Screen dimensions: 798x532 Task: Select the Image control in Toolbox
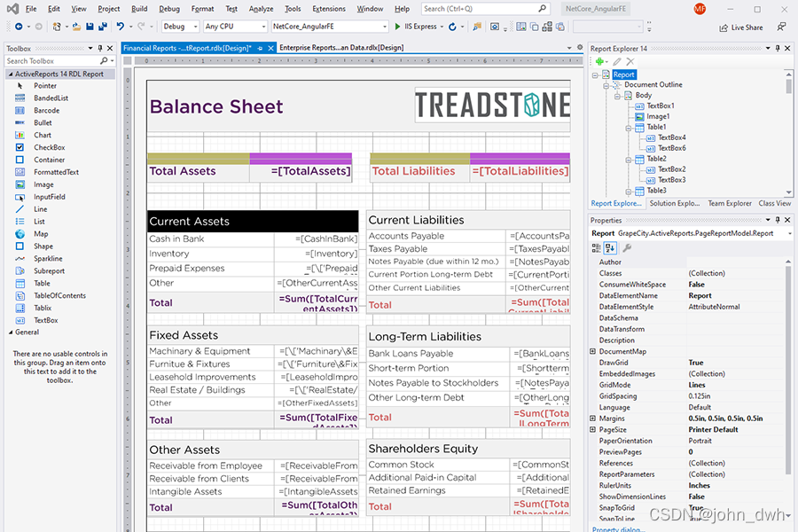point(43,184)
